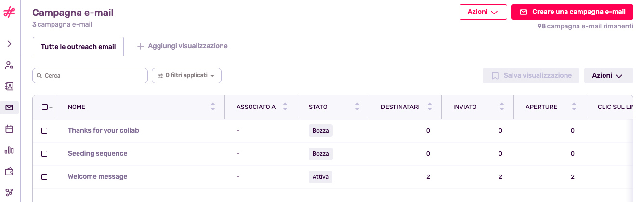Viewport: 644px width, 202px height.
Task: Open the contacts book sidebar icon
Action: coord(9,86)
